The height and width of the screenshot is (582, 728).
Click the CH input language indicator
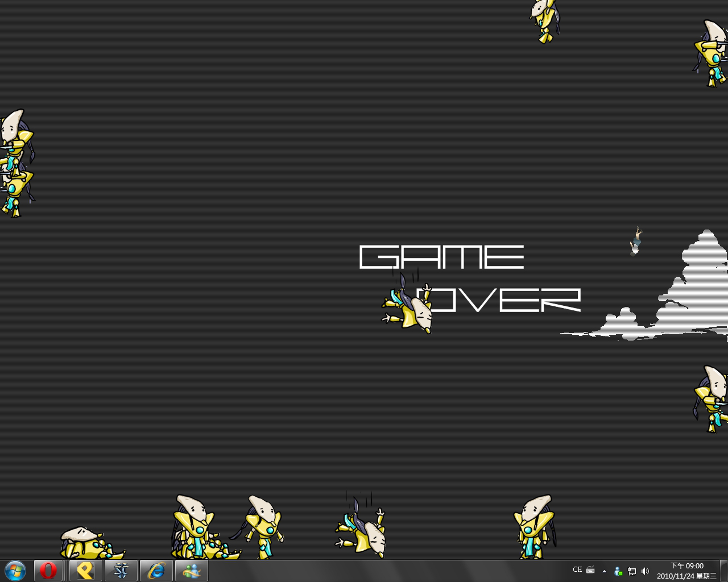577,569
